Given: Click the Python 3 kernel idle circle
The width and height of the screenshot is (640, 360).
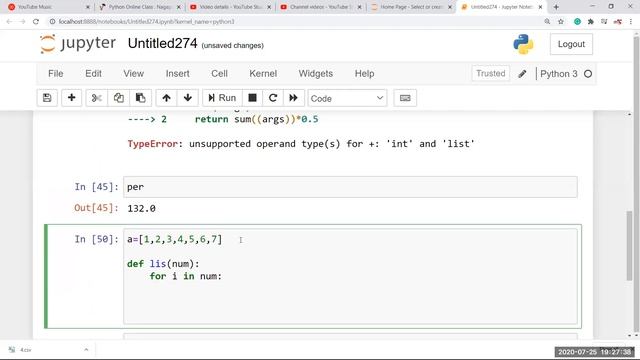Looking at the screenshot, I should (x=588, y=74).
